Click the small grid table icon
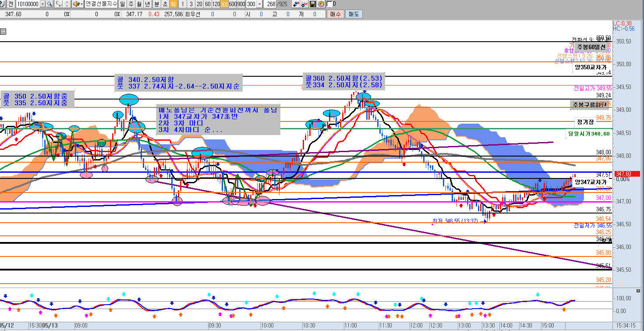The height and width of the screenshot is (331, 644). (3, 32)
